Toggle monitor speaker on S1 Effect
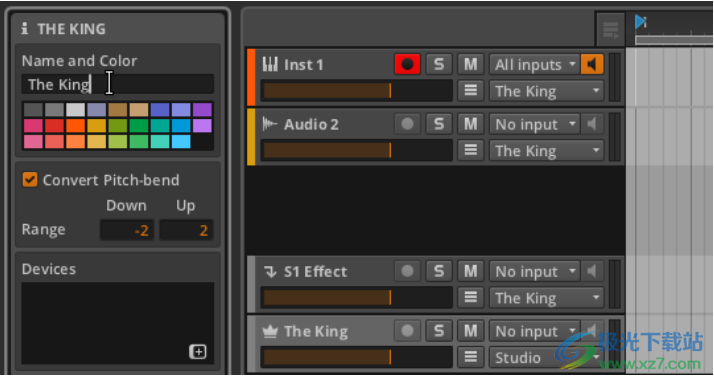 (x=592, y=272)
